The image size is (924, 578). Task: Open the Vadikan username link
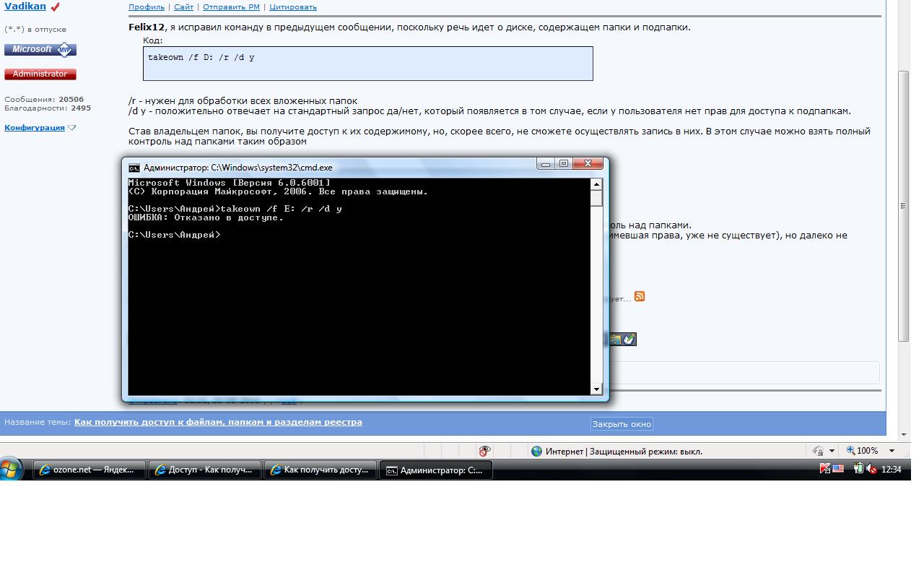pyautogui.click(x=25, y=6)
